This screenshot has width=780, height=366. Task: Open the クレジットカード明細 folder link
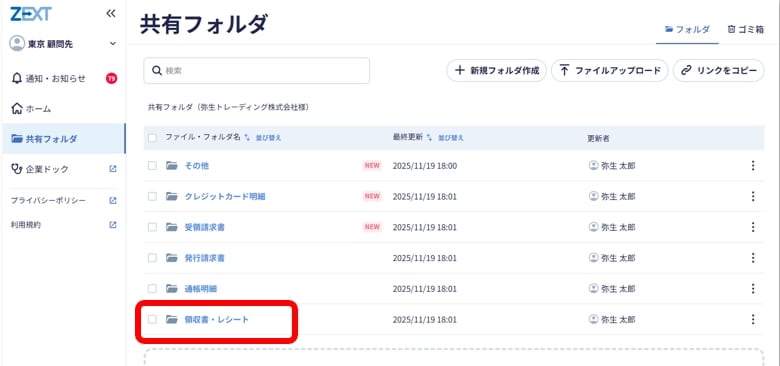[225, 196]
